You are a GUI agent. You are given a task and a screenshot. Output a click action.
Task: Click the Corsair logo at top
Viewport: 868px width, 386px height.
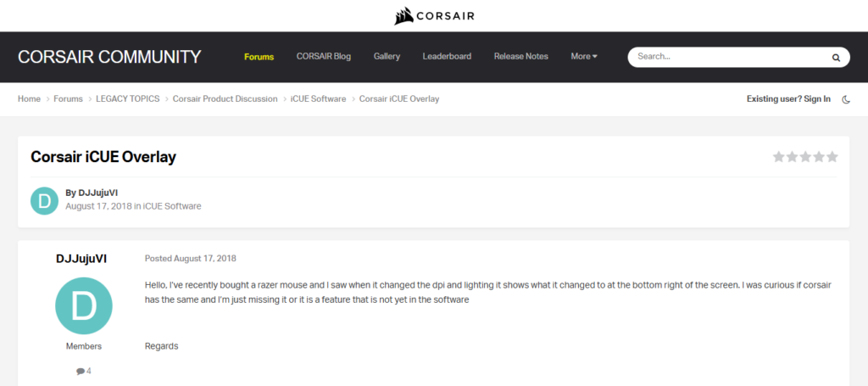434,15
